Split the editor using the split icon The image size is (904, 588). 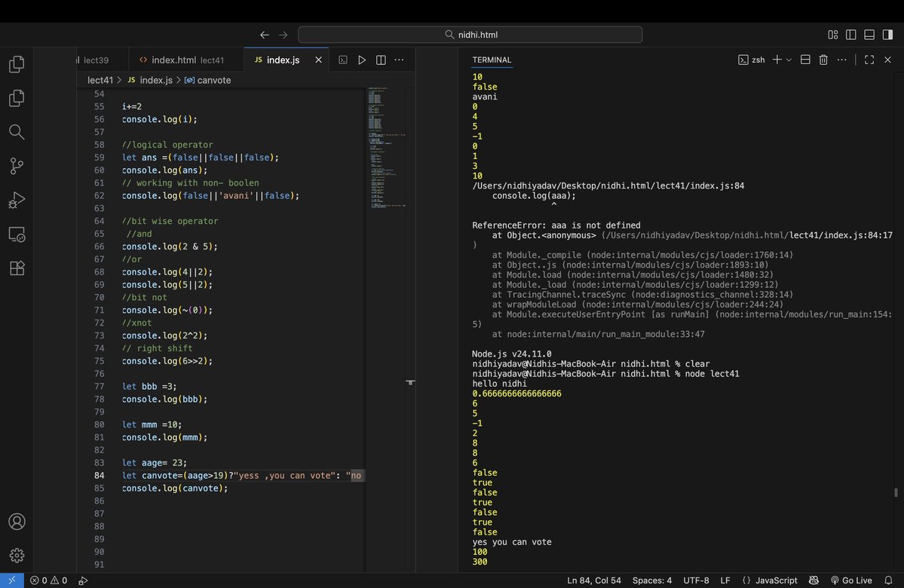(x=381, y=60)
